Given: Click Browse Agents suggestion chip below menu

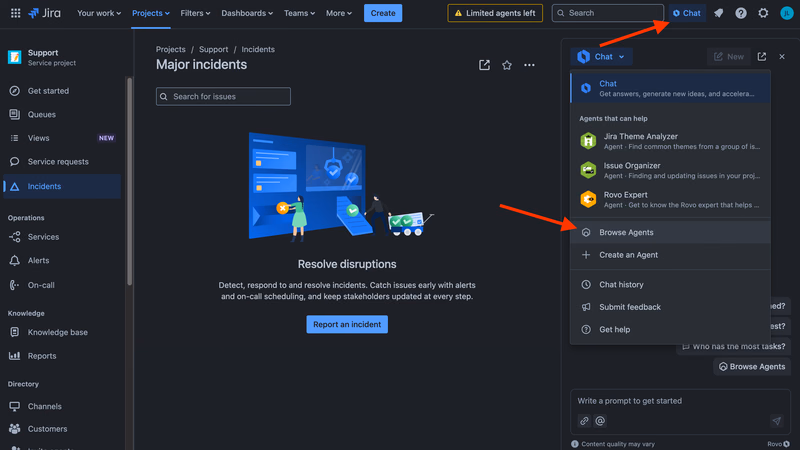Looking at the screenshot, I should point(752,366).
